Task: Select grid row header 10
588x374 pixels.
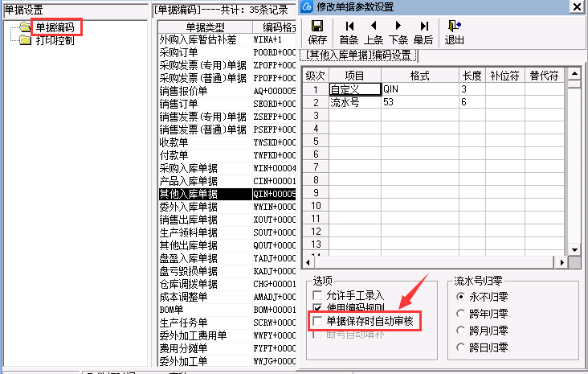Action: click(x=316, y=205)
